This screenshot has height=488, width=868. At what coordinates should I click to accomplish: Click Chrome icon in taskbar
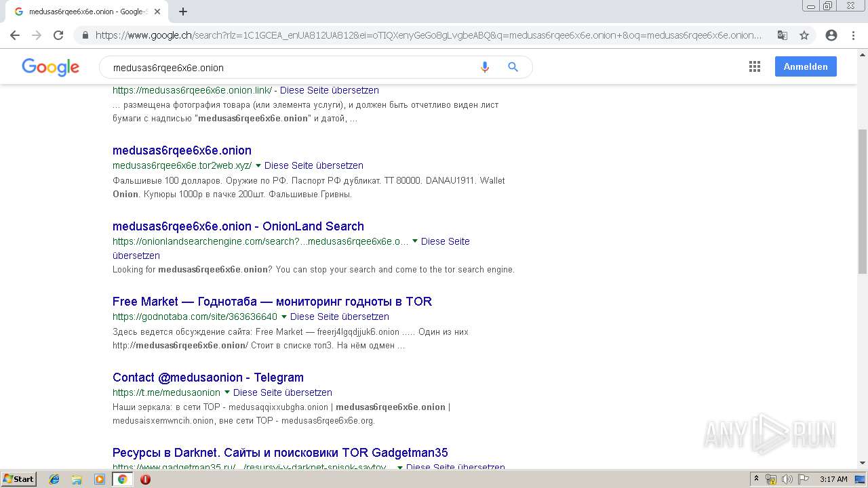[123, 479]
